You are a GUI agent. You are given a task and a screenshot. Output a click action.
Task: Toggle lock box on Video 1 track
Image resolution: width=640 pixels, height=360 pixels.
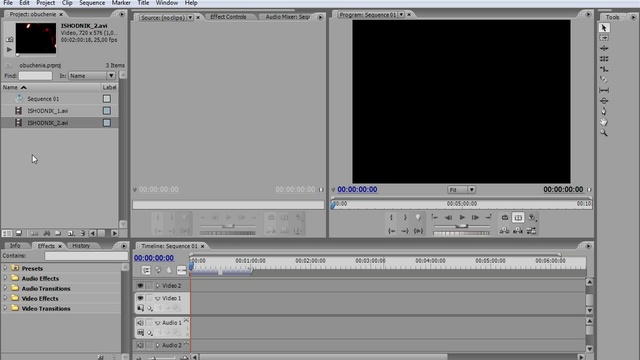pos(149,298)
